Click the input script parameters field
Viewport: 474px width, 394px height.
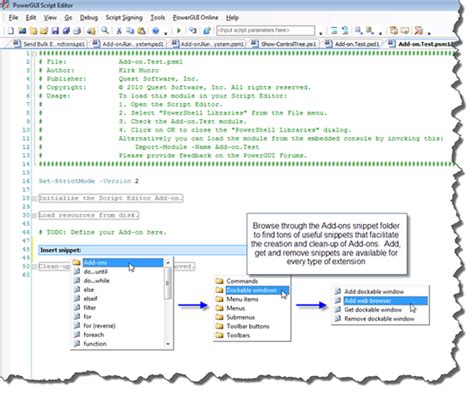266,31
